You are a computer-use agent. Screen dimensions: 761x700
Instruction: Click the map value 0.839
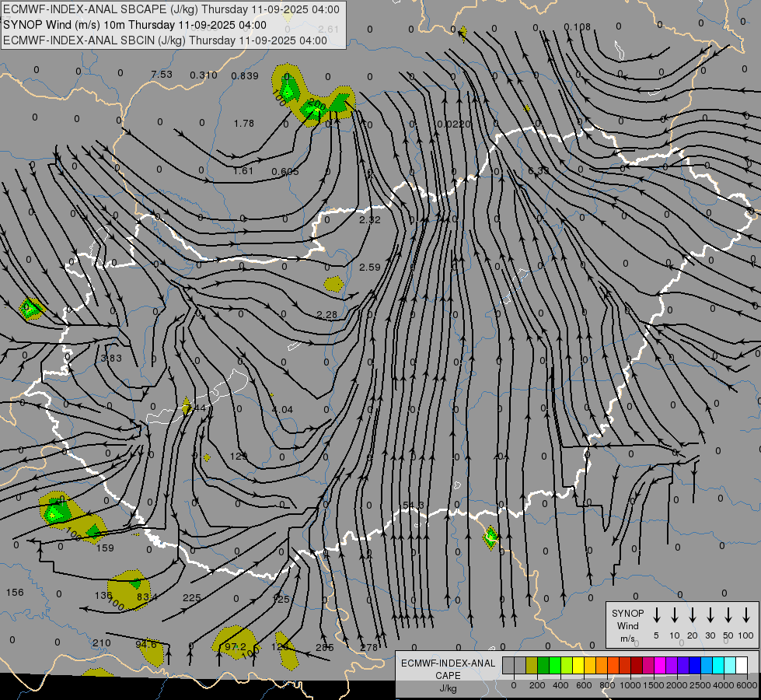click(x=245, y=75)
